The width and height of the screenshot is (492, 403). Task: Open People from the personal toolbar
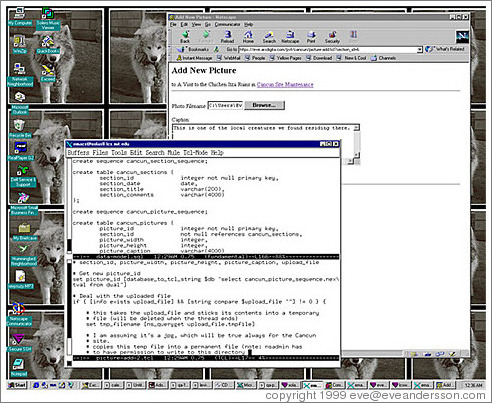point(255,58)
